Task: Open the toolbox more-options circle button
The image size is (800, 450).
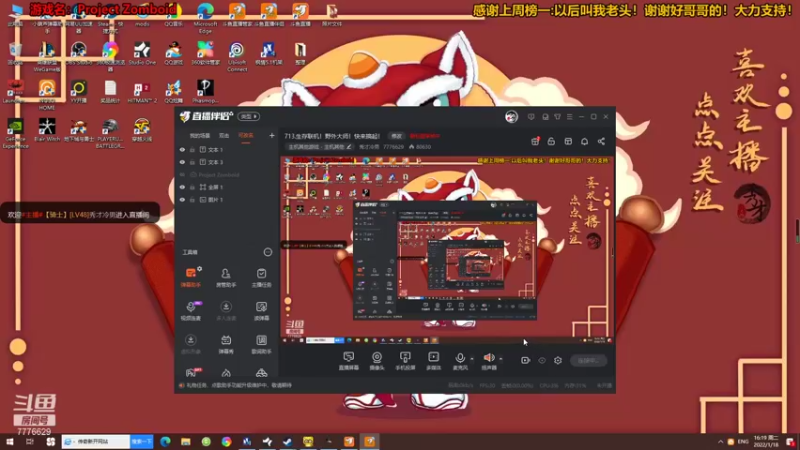Action: [x=268, y=252]
